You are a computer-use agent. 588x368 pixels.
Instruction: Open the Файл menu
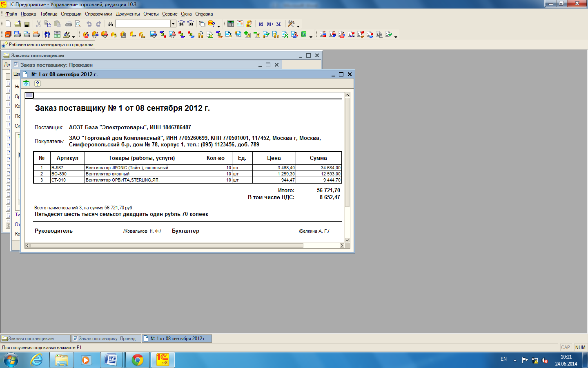11,14
